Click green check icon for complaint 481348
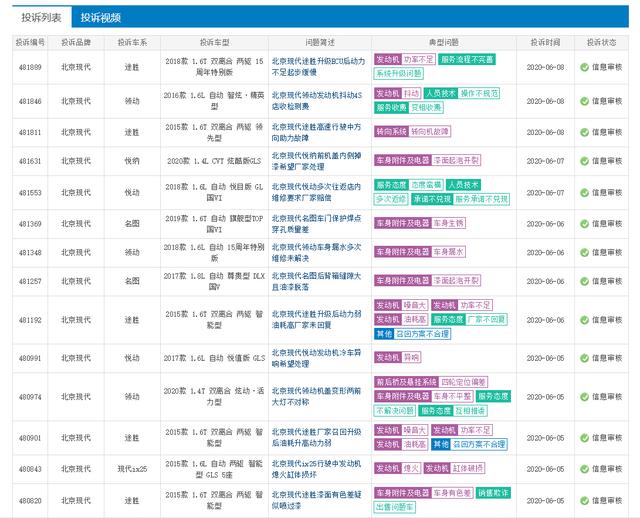The height and width of the screenshot is (518, 640). pos(584,253)
